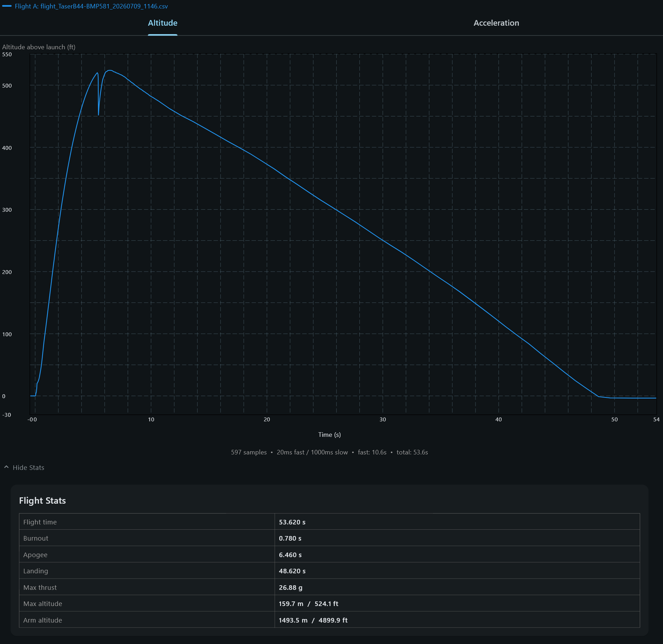Click the Max altitude value cell
This screenshot has width=663, height=644.
coord(457,604)
